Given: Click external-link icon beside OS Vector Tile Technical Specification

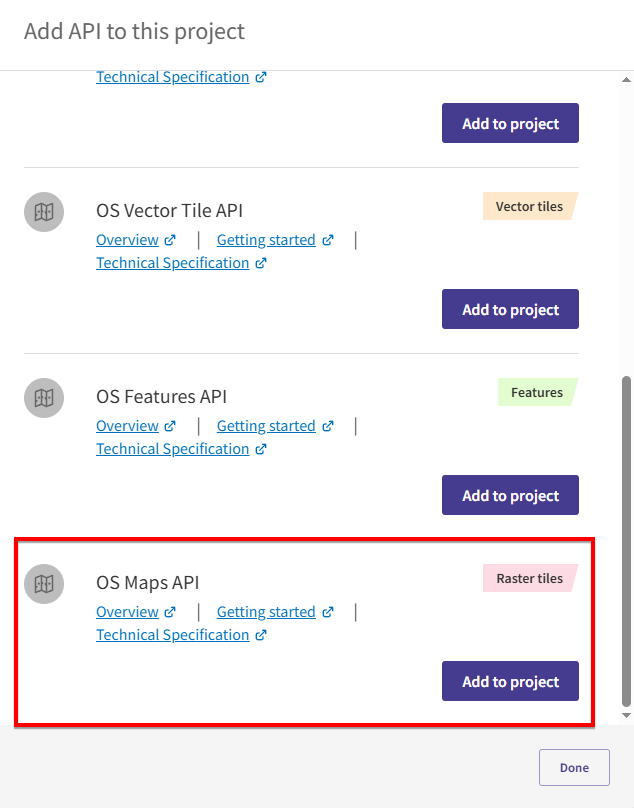Looking at the screenshot, I should (261, 263).
